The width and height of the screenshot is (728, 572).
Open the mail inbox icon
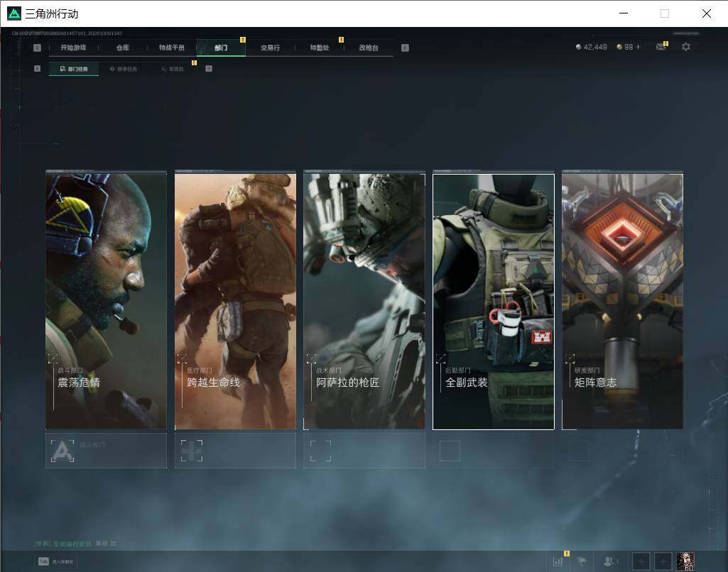point(661,46)
